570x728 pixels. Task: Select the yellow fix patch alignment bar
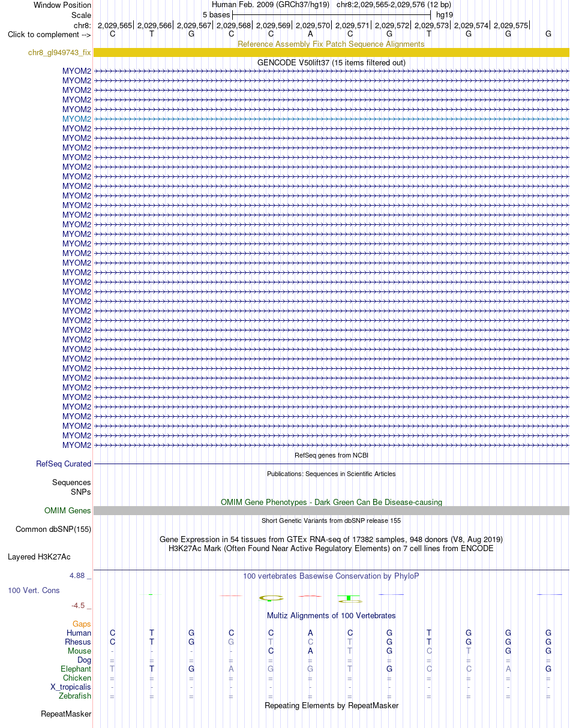coord(331,53)
